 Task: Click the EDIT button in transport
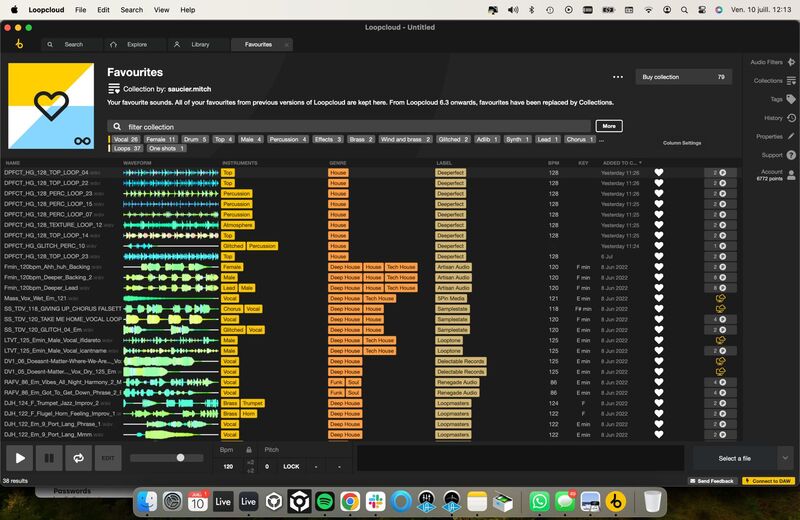(x=108, y=458)
